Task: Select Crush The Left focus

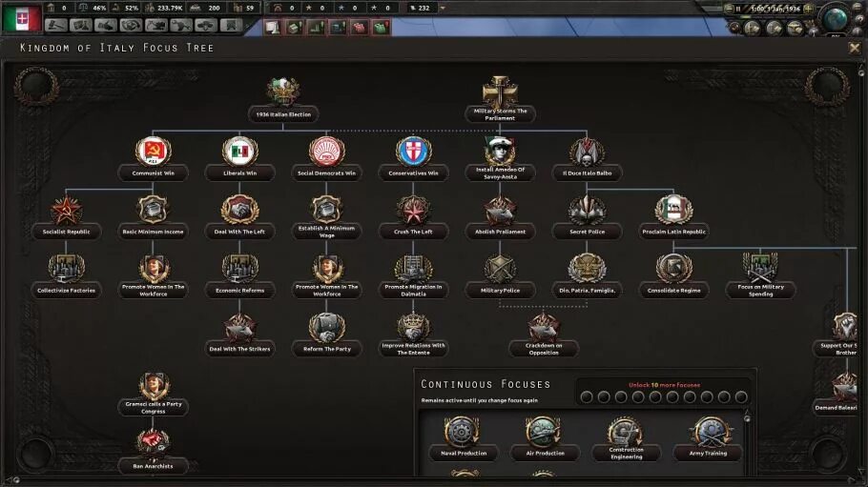Action: (x=413, y=217)
